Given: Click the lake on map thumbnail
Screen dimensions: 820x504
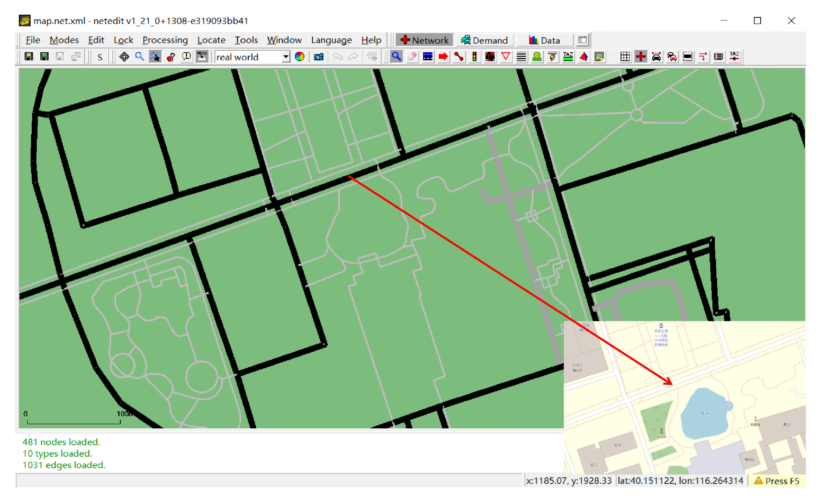Looking at the screenshot, I should tap(704, 413).
